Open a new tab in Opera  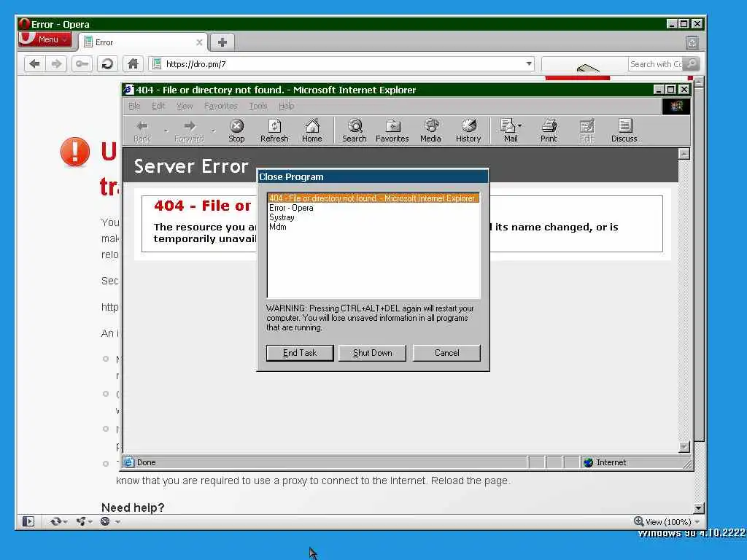[x=222, y=42]
